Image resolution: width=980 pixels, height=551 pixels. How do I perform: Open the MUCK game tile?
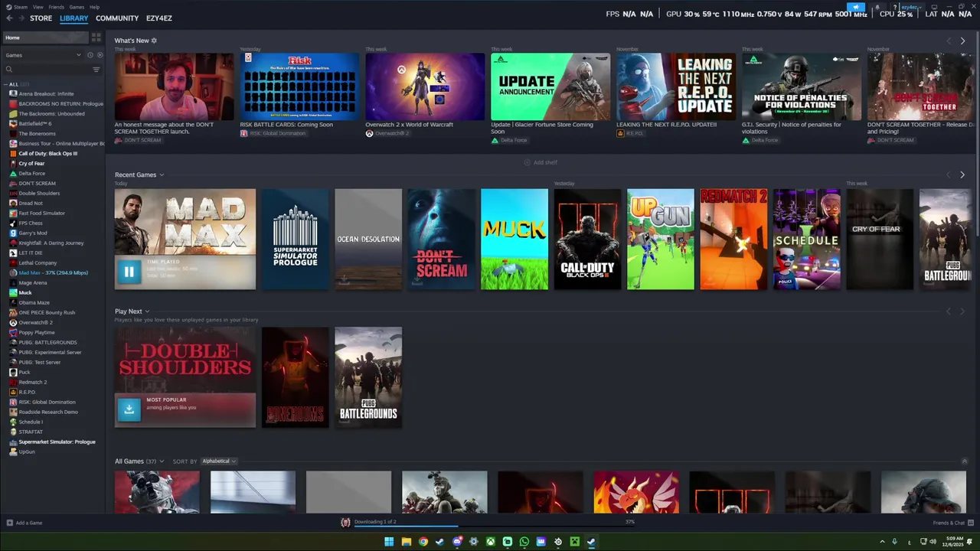(x=514, y=240)
